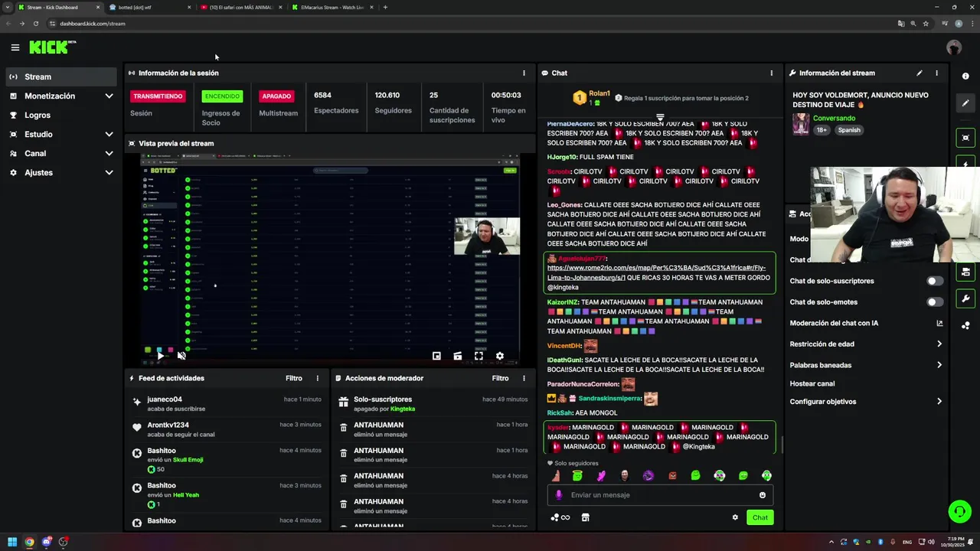Screen dimensions: 980x551
Task: Click Hostear canal
Action: pos(812,383)
